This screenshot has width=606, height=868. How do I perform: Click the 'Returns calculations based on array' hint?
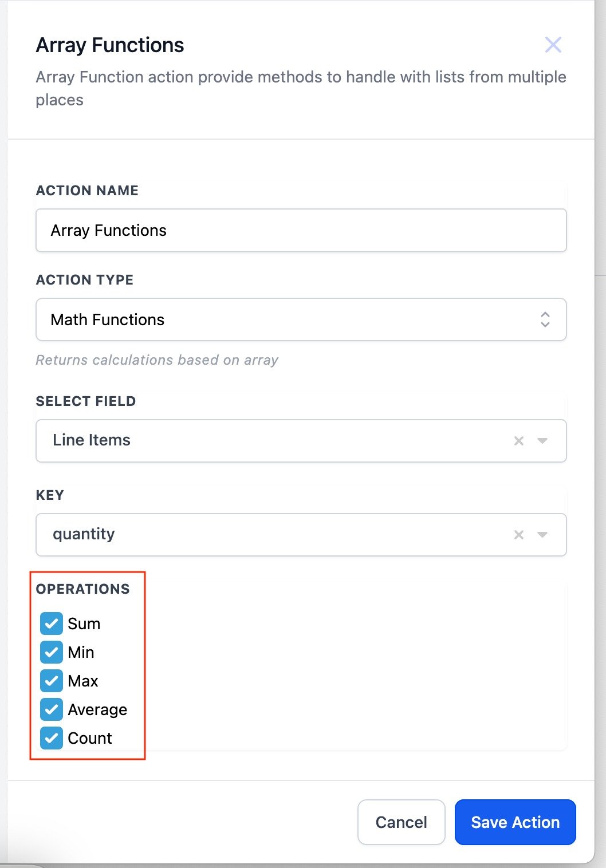(x=156, y=360)
